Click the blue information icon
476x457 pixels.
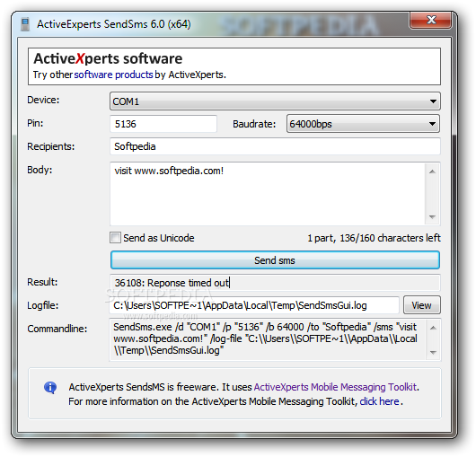(x=50, y=387)
